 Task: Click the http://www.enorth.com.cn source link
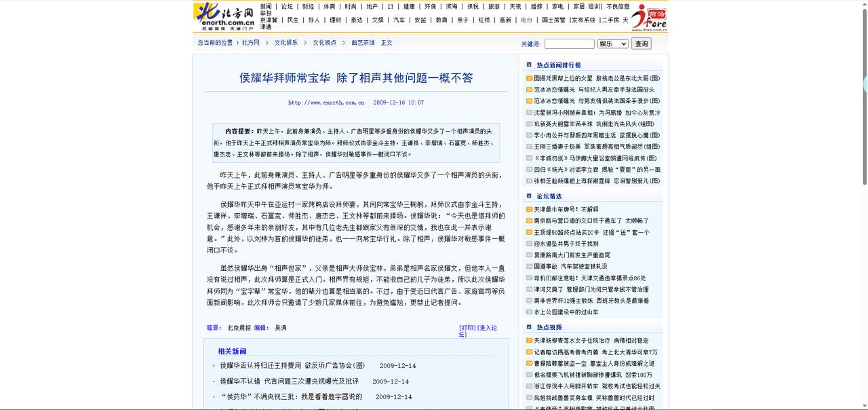point(326,103)
